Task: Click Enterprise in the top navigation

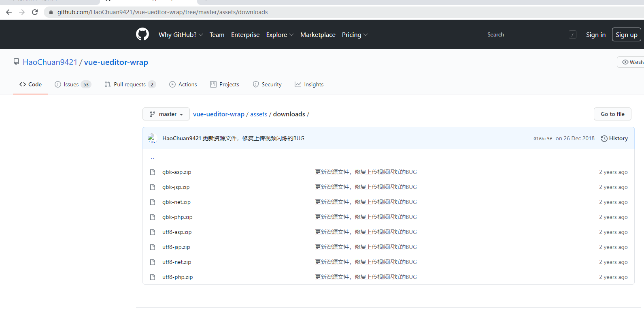Action: tap(245, 35)
